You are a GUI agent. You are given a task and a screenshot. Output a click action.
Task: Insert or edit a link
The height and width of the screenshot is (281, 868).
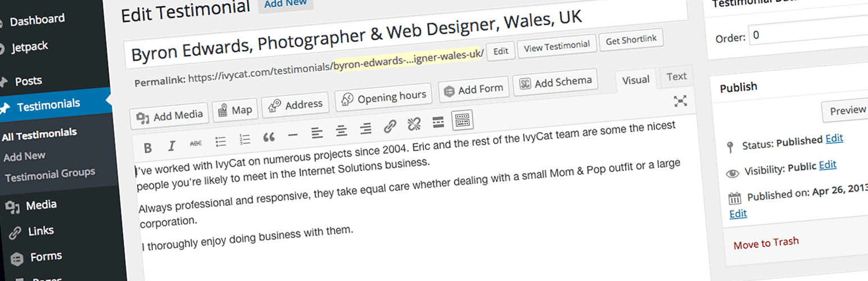(x=390, y=126)
